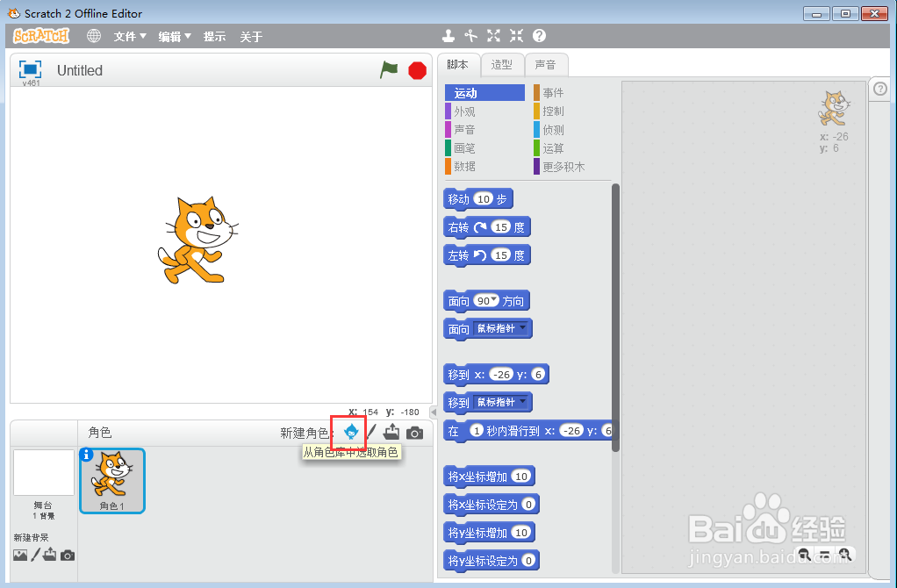Open sprite info via the blue i badge
This screenshot has width=897, height=588.
[x=85, y=454]
